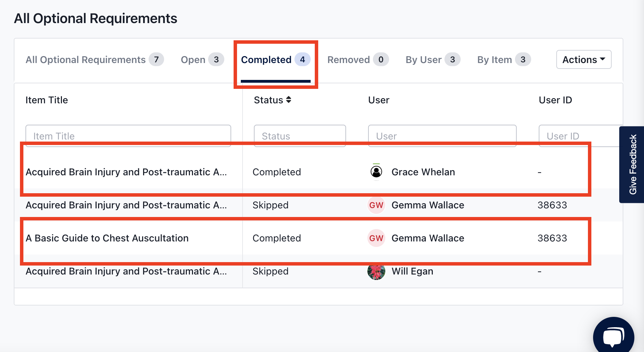
Task: Click the GW avatar on the Skipped row
Action: [x=376, y=205]
